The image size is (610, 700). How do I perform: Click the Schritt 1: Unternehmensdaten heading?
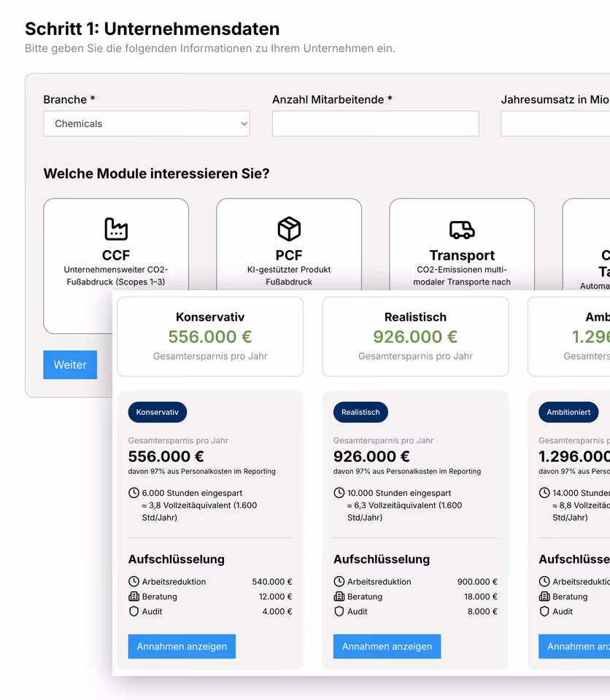click(x=152, y=29)
